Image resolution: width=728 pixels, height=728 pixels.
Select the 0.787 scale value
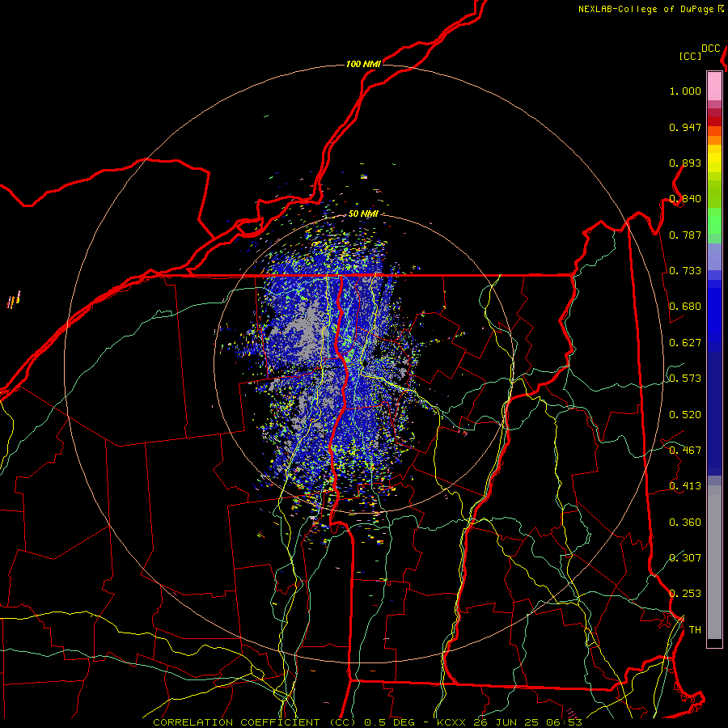[x=685, y=235]
